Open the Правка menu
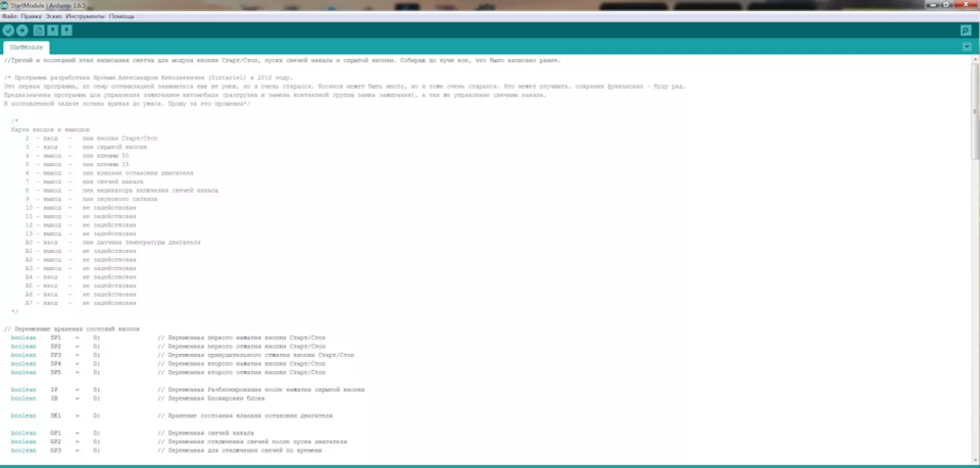 pos(31,16)
